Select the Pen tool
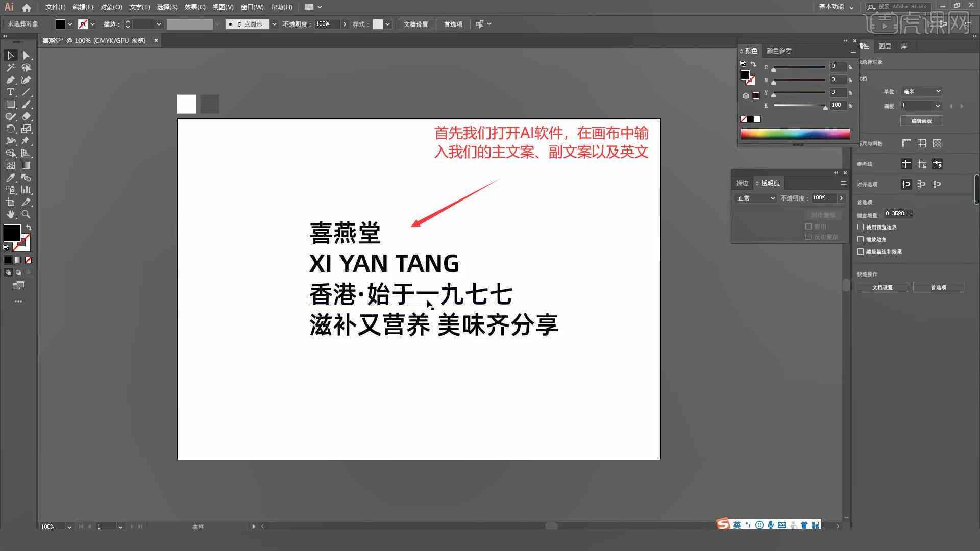The height and width of the screenshot is (551, 980). pyautogui.click(x=9, y=80)
